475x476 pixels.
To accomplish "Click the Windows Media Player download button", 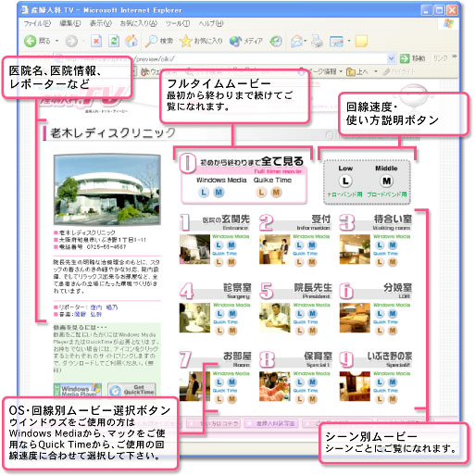I will [x=78, y=391].
